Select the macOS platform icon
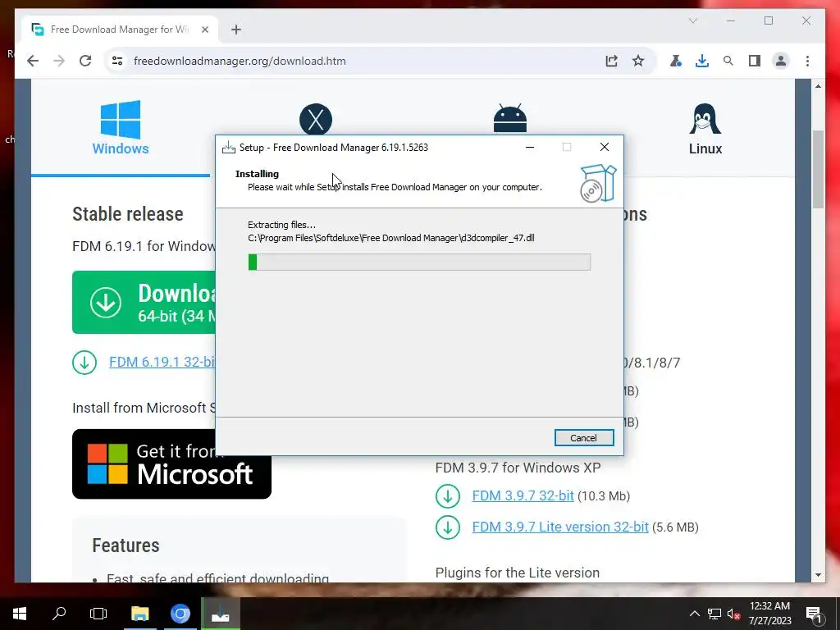Viewport: 840px width, 630px height. [316, 119]
